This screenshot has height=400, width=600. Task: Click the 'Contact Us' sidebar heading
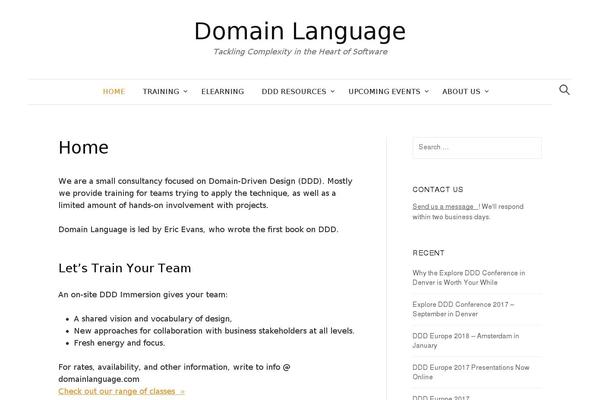pyautogui.click(x=438, y=189)
